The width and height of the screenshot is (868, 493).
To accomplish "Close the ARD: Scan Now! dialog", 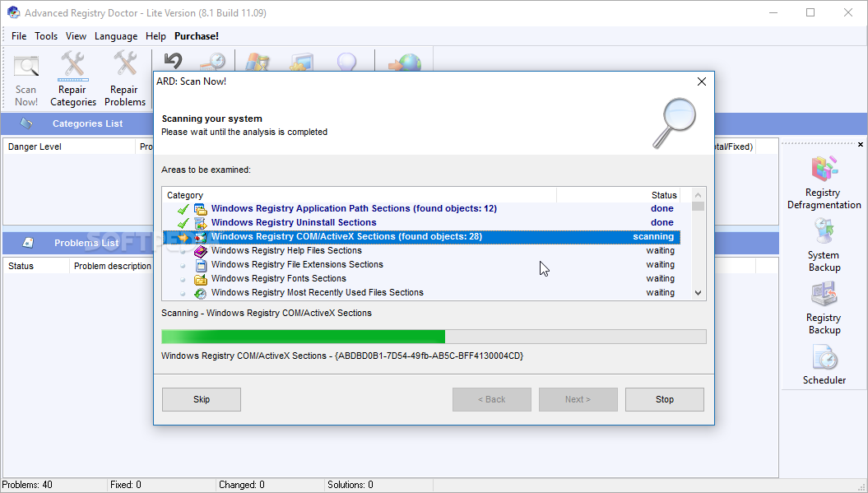I will coord(701,81).
